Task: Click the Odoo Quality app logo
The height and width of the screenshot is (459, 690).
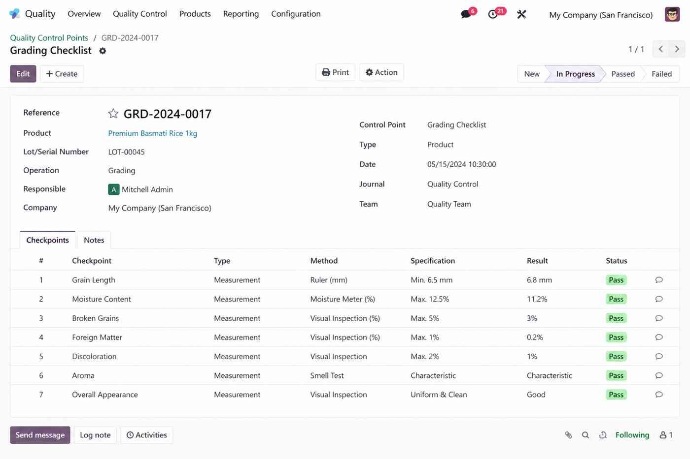Action: click(14, 14)
